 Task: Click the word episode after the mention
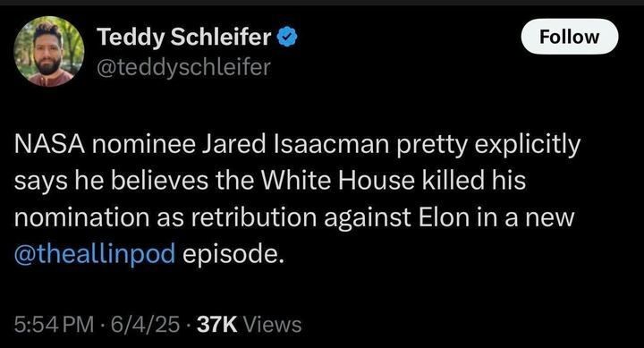(233, 254)
